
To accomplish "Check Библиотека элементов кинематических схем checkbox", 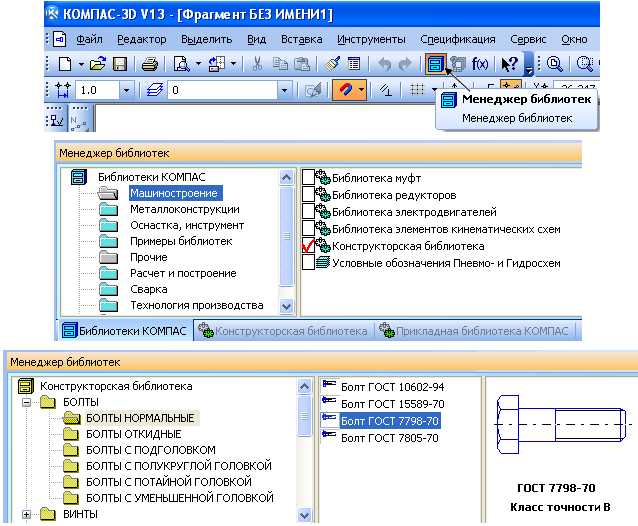I will [x=308, y=229].
